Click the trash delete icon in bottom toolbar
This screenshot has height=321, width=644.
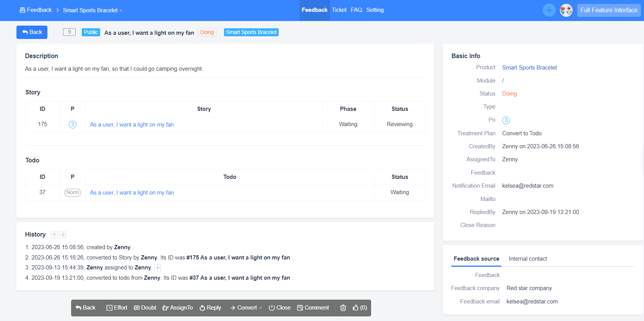343,308
